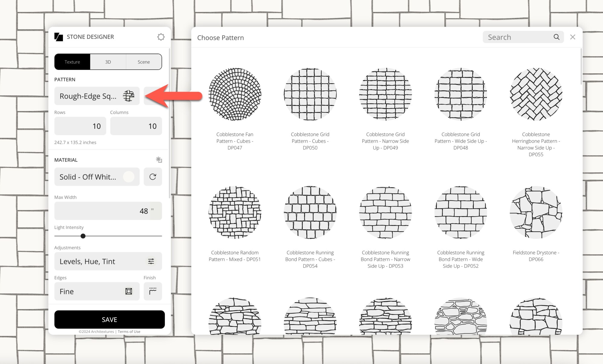Switch to the 3D tab
This screenshot has width=603, height=364.
pyautogui.click(x=108, y=62)
